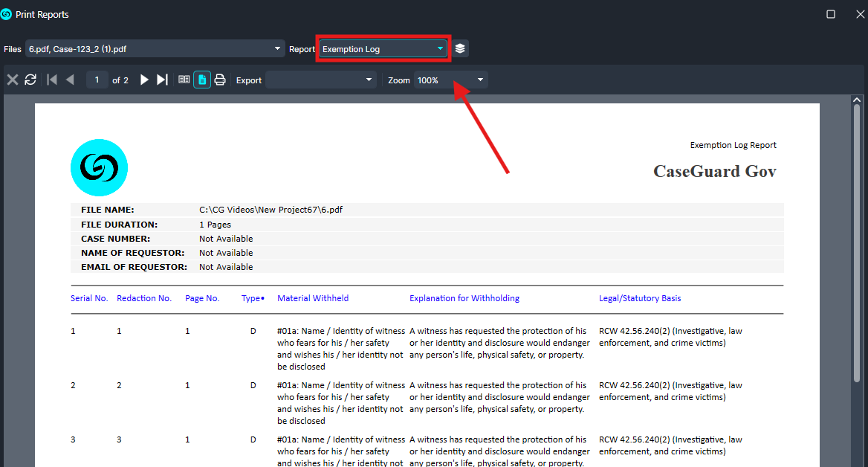Click the EMAIL OF REQUESTOR: label
868x467 pixels.
click(134, 267)
